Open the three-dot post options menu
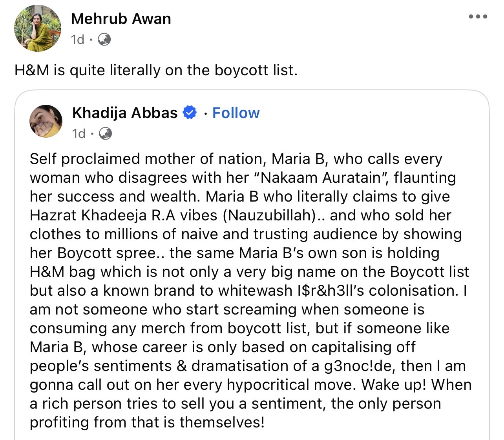Image resolution: width=504 pixels, height=440 pixels. click(x=478, y=17)
